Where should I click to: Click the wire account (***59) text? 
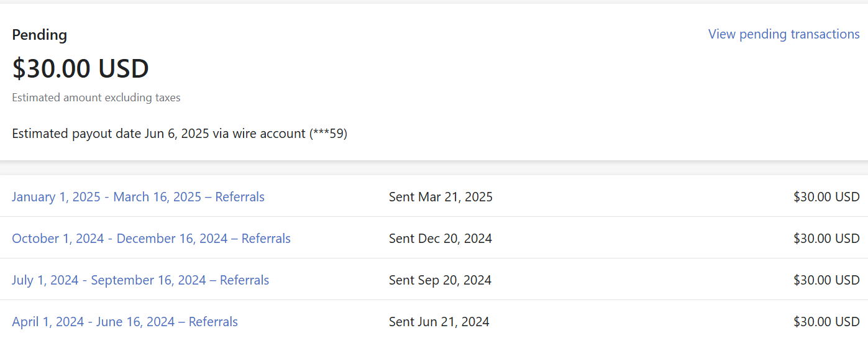(290, 134)
